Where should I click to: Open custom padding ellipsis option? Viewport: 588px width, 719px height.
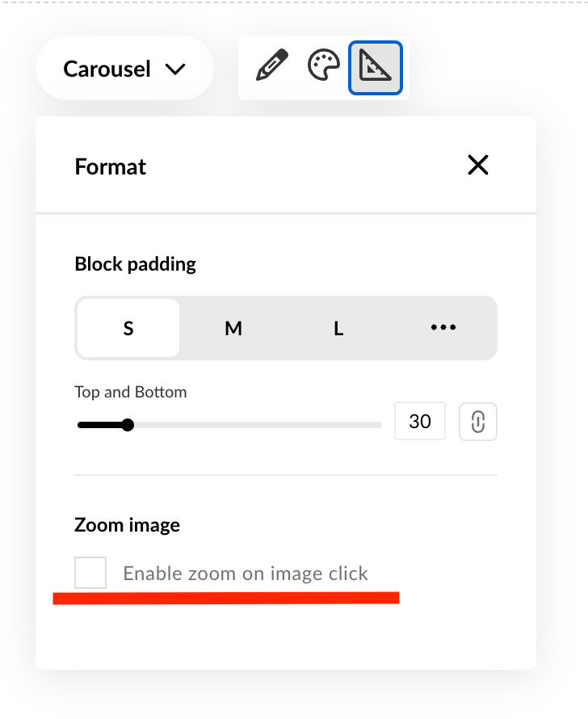coord(443,328)
